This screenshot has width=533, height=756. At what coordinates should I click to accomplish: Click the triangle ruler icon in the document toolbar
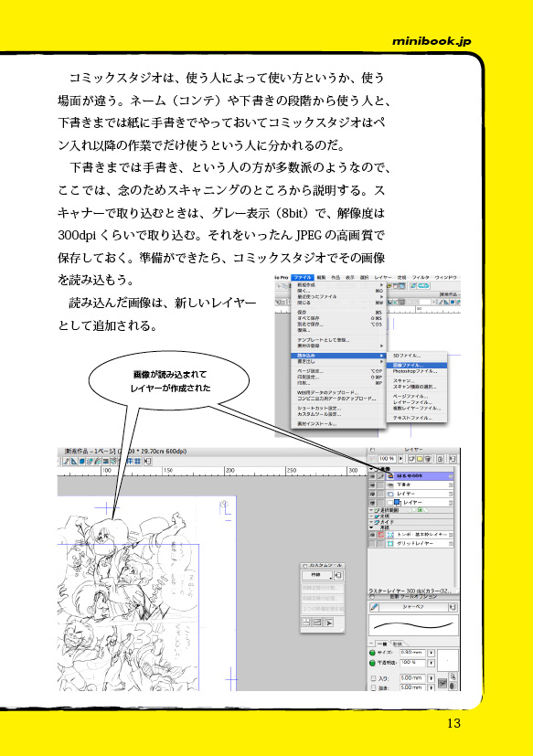point(74,462)
